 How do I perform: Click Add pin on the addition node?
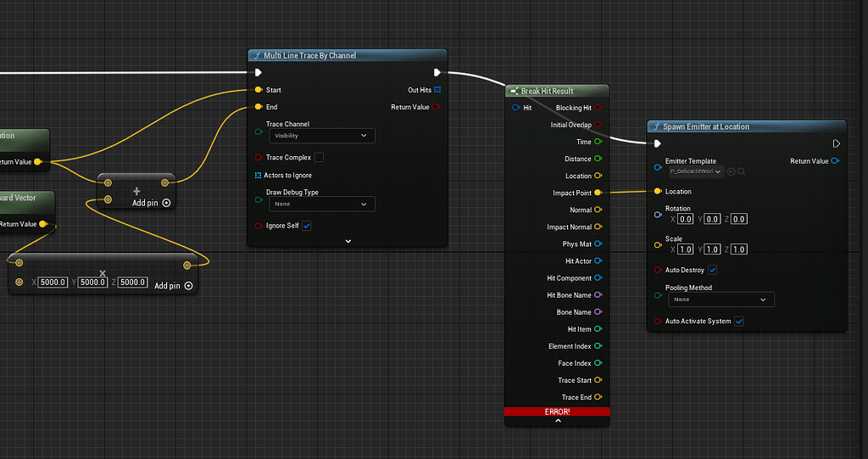(x=152, y=203)
